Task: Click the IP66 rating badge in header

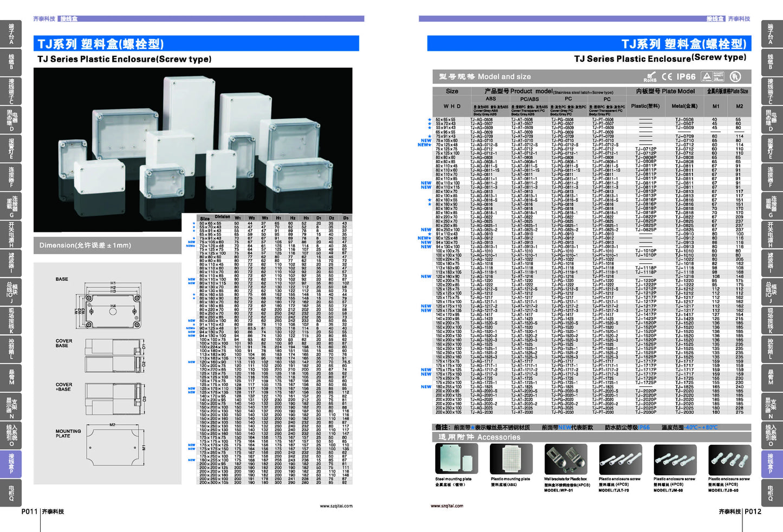Action: [x=685, y=76]
